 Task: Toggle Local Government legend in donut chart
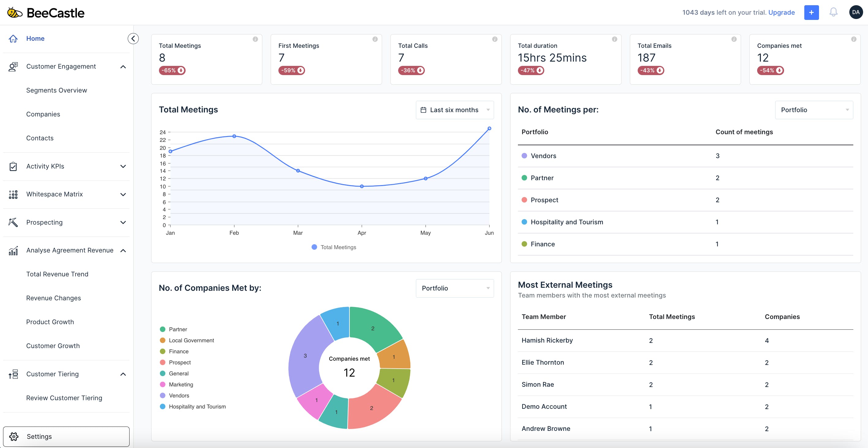[191, 340]
